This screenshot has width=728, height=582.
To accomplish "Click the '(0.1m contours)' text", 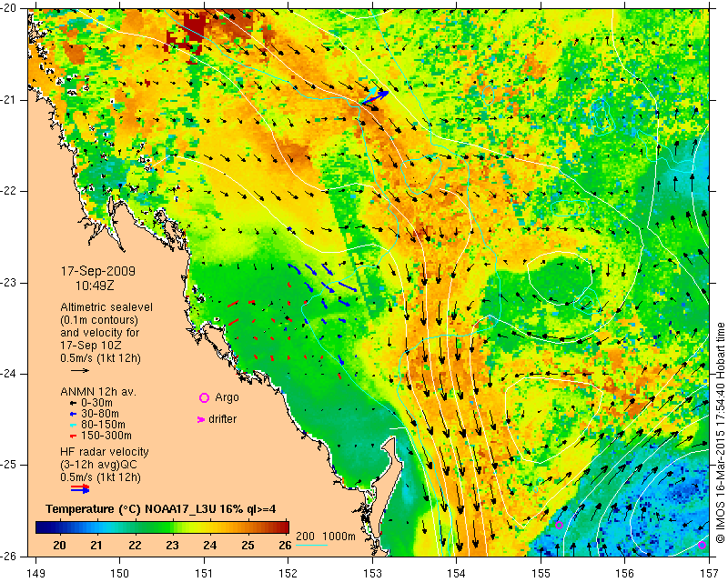I will (99, 320).
